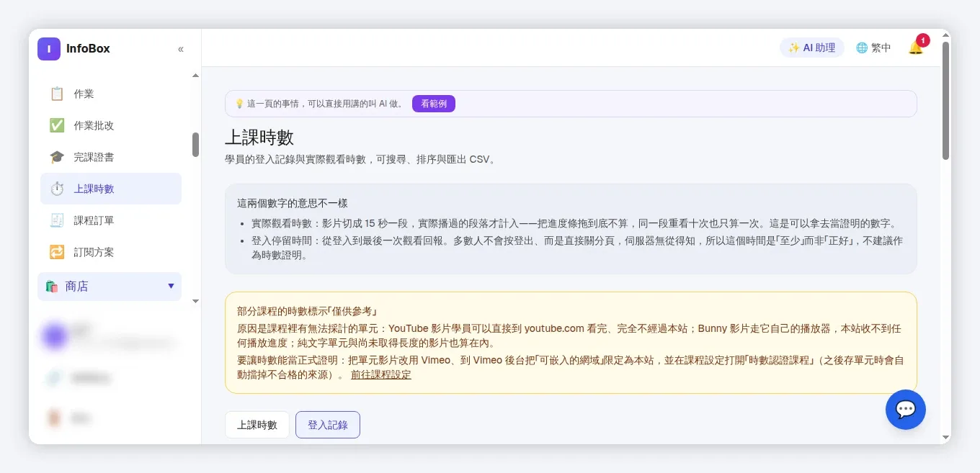
Task: Open 完課證書 in the sidebar
Action: [111, 157]
